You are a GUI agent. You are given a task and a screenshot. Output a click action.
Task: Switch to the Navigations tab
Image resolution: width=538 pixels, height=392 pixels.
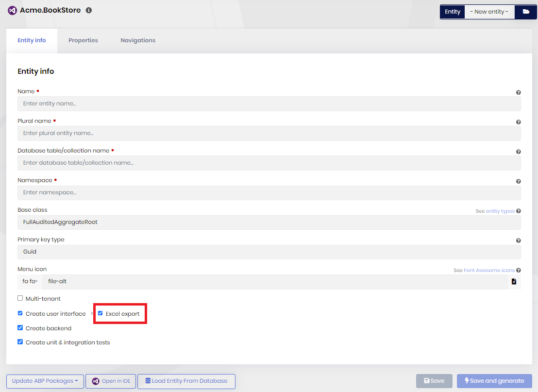click(138, 40)
